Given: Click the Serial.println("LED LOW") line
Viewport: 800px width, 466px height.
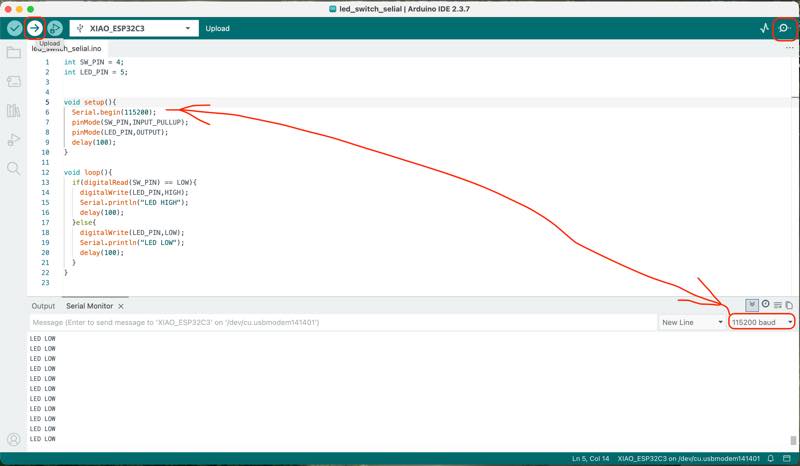Looking at the screenshot, I should pos(132,242).
